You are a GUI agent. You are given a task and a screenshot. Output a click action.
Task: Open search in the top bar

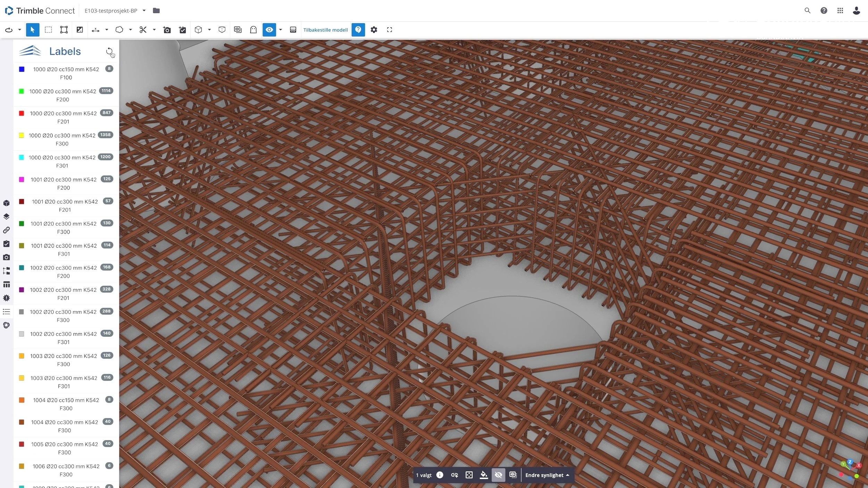click(x=808, y=11)
